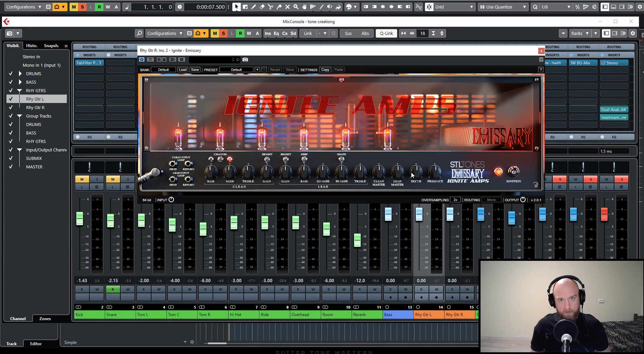Click Copy settings button in plugin
This screenshot has width=644, height=354.
pyautogui.click(x=325, y=70)
